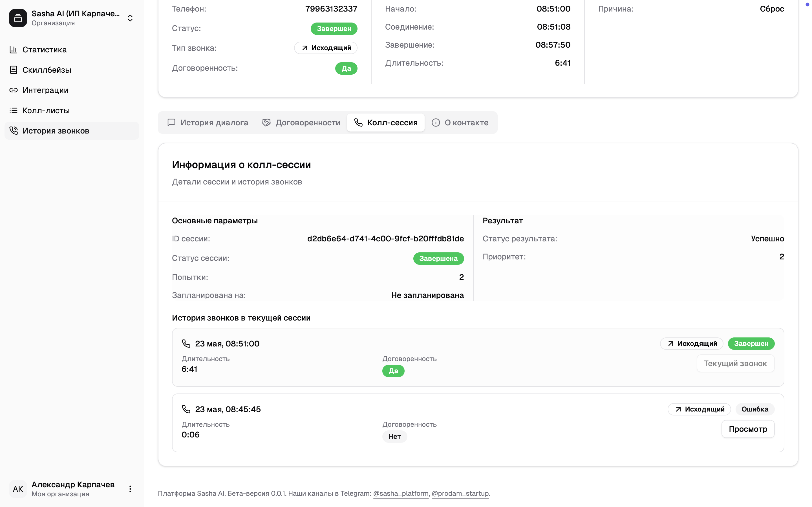The image size is (812, 507).
Task: Select the О контакте tab
Action: [460, 123]
